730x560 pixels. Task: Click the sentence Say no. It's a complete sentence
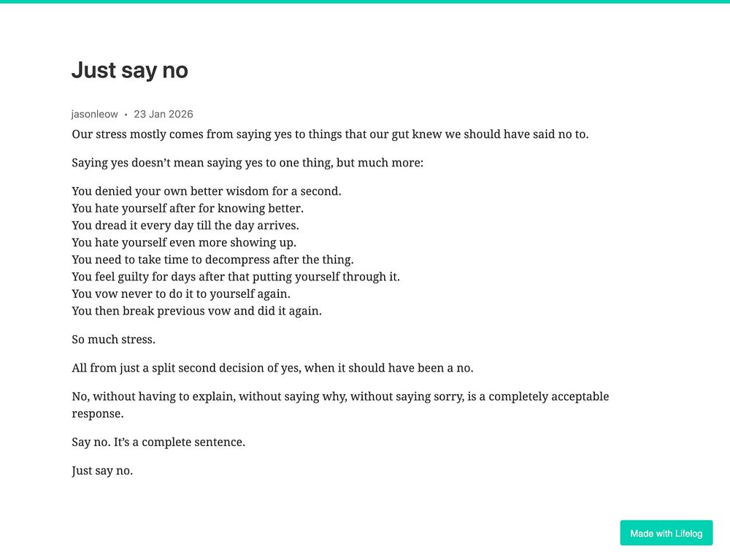click(x=158, y=442)
